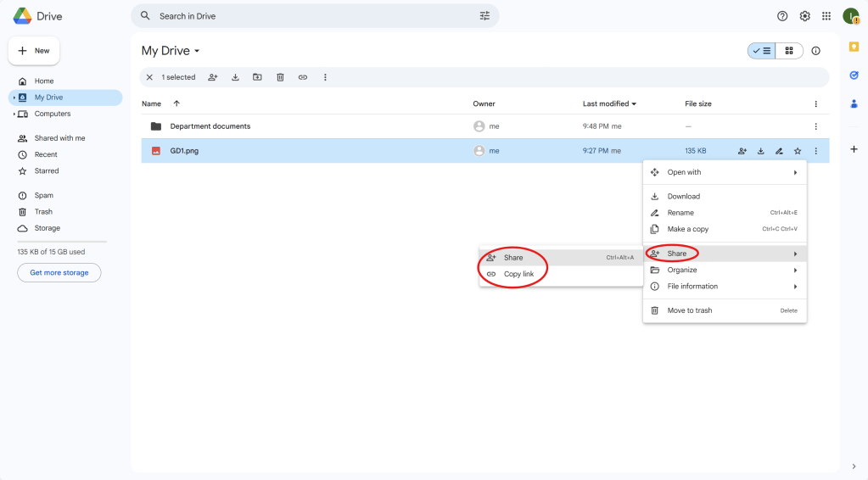This screenshot has height=480, width=868.
Task: Switch to list layout view
Action: pyautogui.click(x=762, y=51)
